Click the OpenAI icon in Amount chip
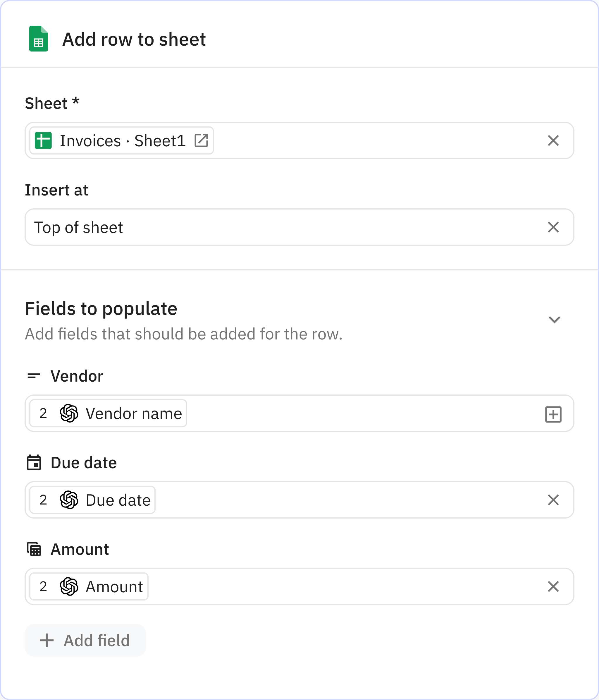Image resolution: width=599 pixels, height=700 pixels. 69,587
